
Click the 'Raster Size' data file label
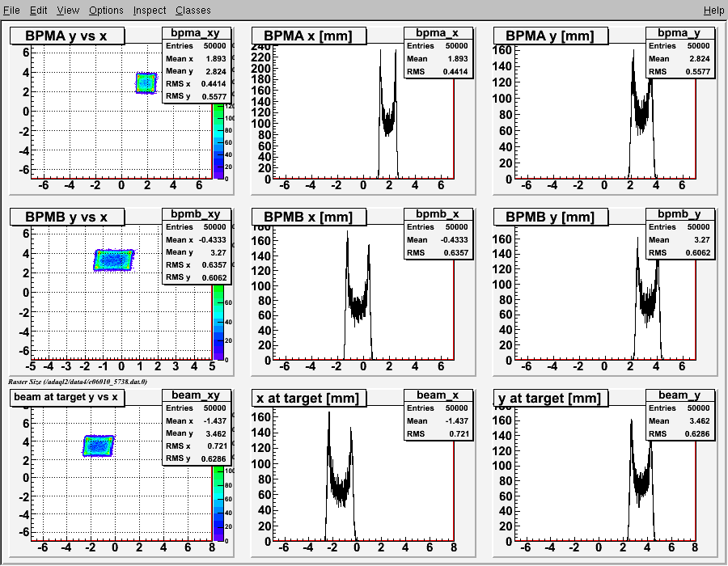(78, 382)
